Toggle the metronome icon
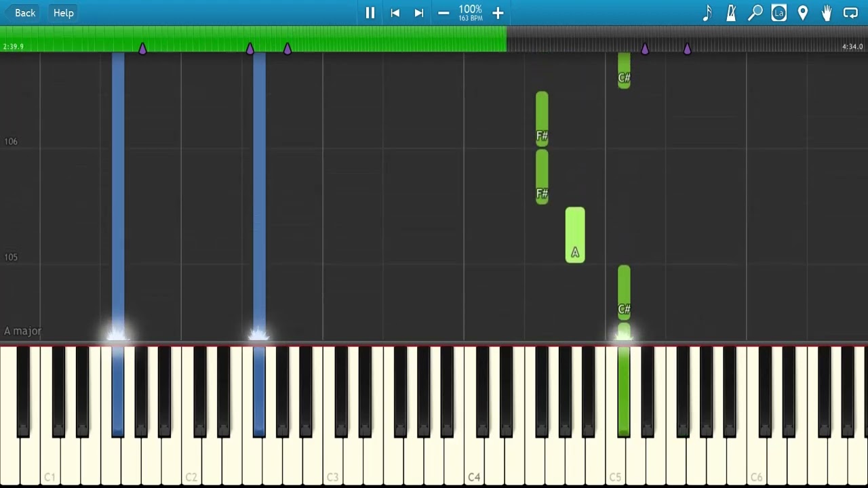 [x=731, y=13]
